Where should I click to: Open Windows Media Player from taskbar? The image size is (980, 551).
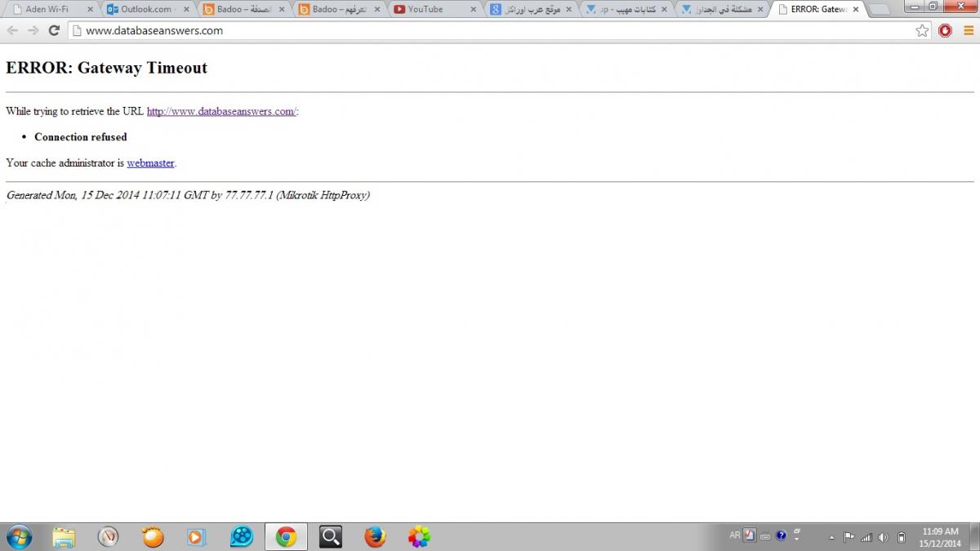tap(196, 536)
